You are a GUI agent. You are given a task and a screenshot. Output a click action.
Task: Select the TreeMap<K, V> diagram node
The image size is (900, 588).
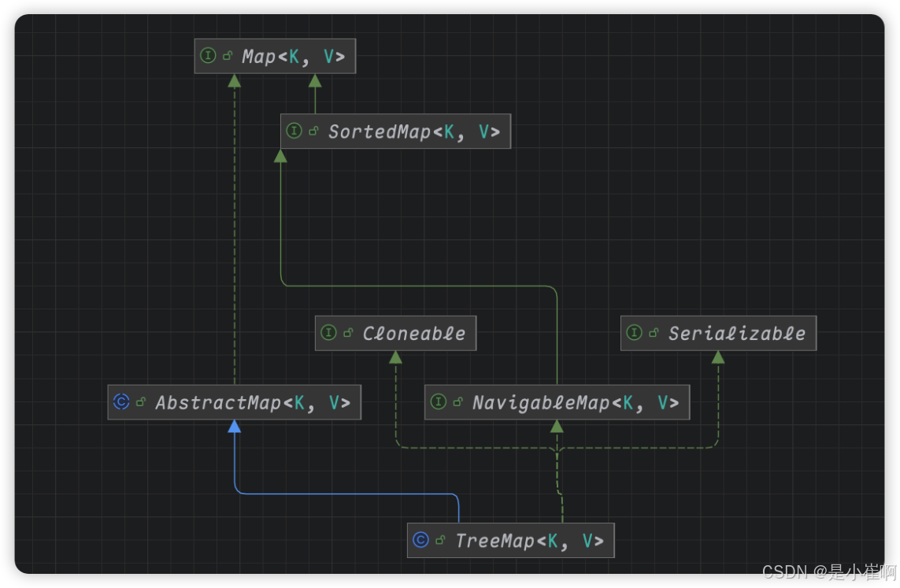click(512, 541)
